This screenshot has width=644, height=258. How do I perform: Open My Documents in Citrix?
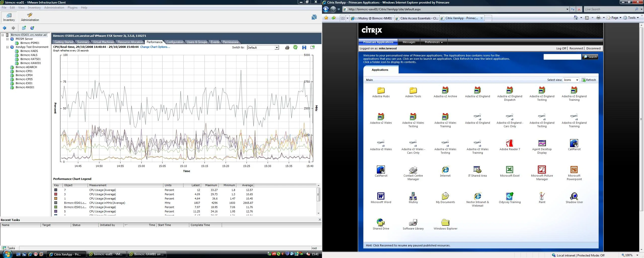[x=445, y=198]
